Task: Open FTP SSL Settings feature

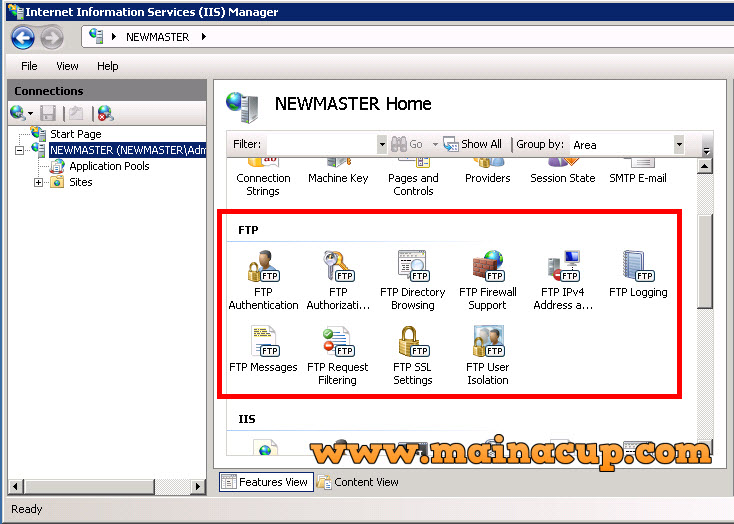Action: click(412, 354)
